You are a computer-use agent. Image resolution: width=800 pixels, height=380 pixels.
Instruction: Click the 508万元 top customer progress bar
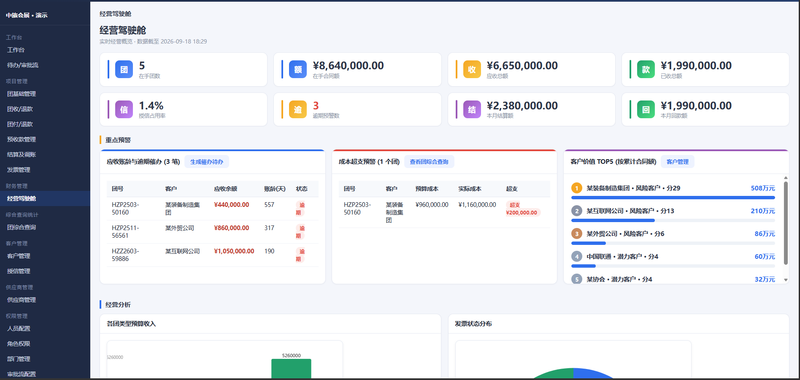point(673,197)
